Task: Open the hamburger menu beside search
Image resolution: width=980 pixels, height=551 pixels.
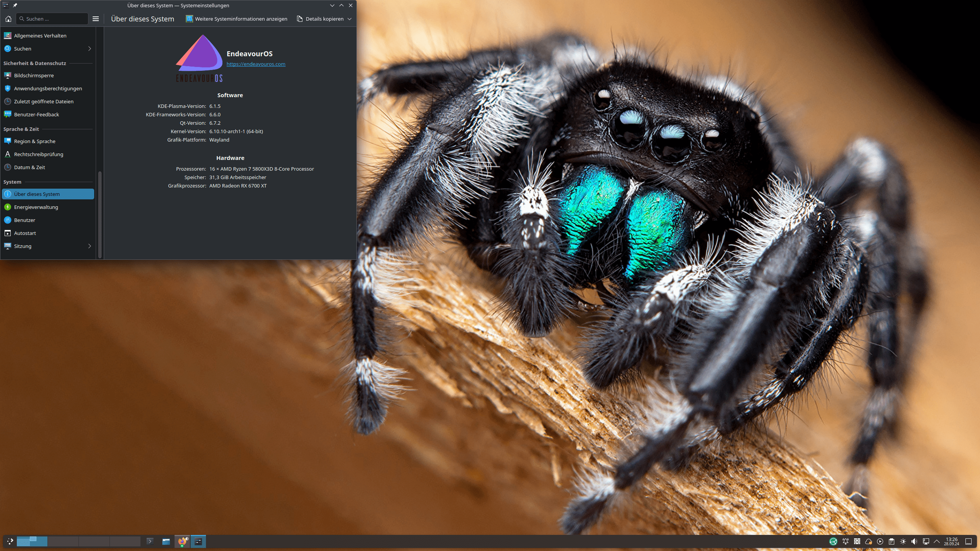Action: point(96,19)
